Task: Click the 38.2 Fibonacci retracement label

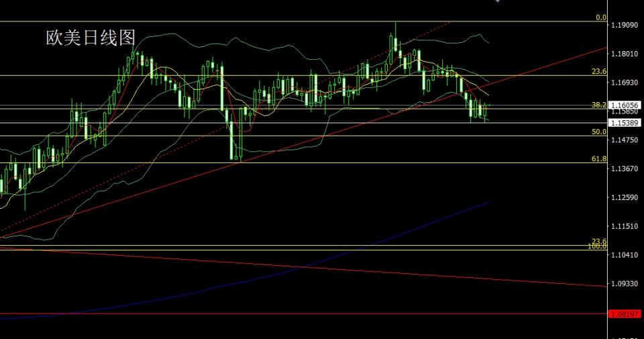Action: pyautogui.click(x=599, y=105)
